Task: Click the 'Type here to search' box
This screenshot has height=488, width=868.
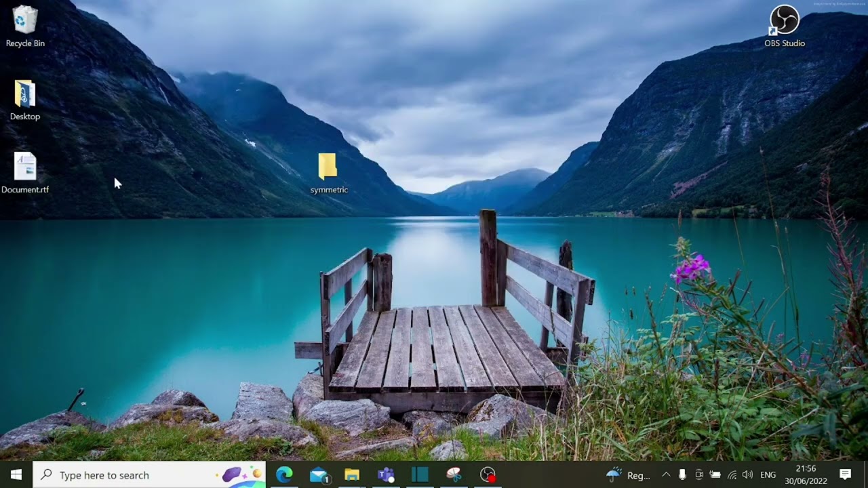Action: click(x=136, y=475)
